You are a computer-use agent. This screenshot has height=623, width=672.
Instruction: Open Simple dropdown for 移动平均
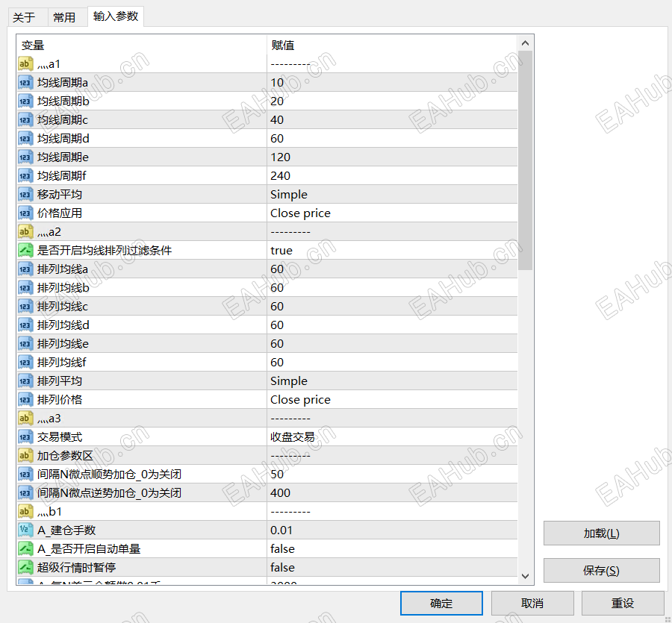click(x=392, y=195)
